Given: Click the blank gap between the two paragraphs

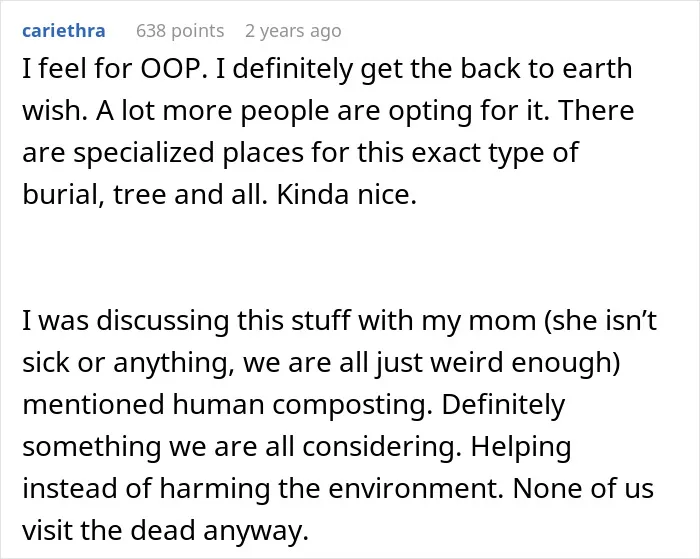Looking at the screenshot, I should pyautogui.click(x=350, y=258).
